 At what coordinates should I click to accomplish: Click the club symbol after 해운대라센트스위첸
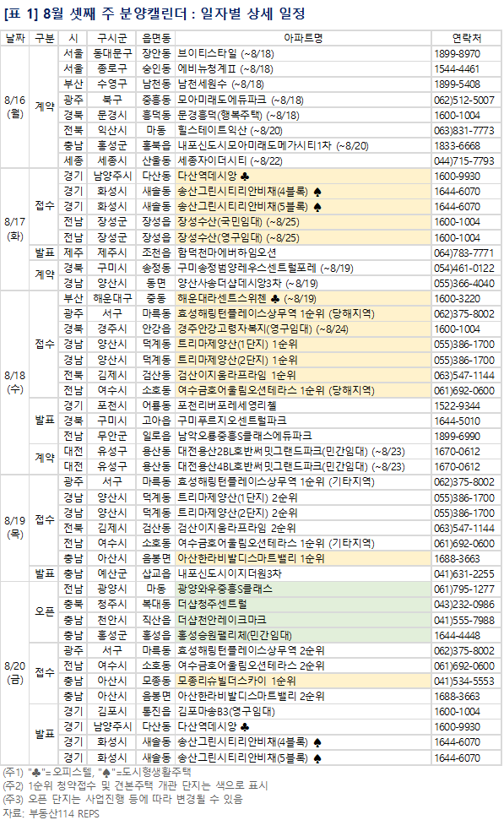[x=275, y=299]
